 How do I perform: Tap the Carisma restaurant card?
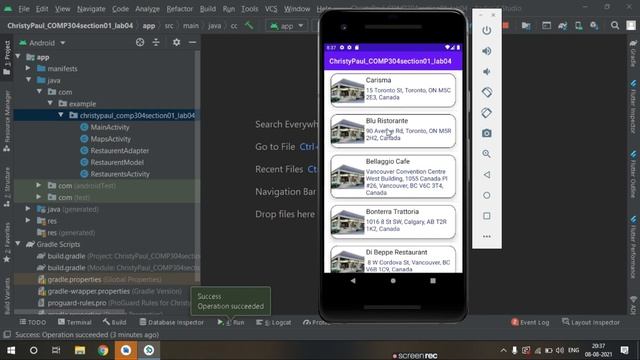(393, 90)
